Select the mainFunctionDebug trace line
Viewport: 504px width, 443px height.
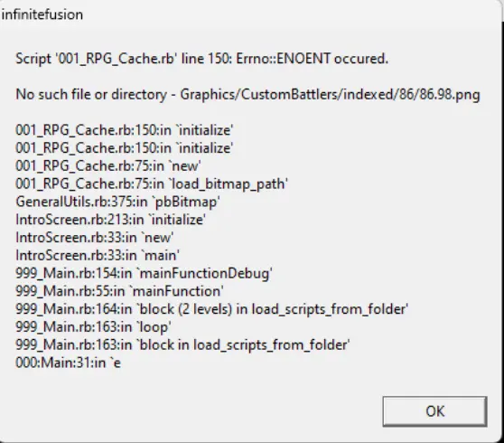click(144, 274)
